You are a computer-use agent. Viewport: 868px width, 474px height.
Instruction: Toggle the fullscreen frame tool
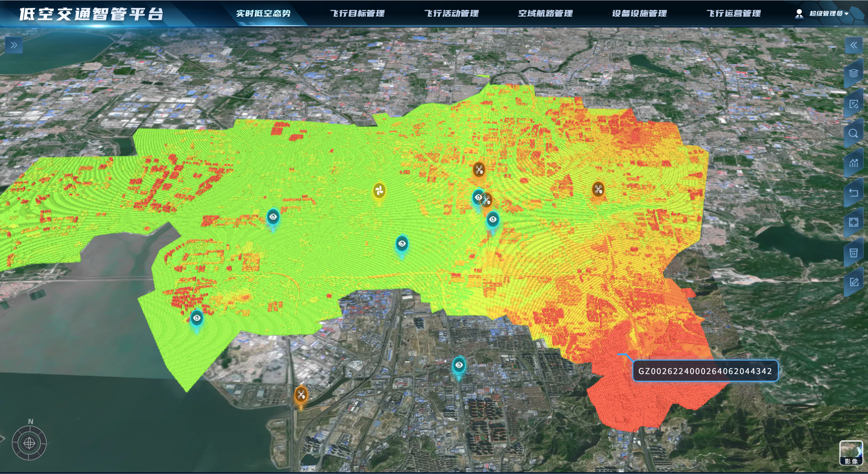pyautogui.click(x=853, y=223)
